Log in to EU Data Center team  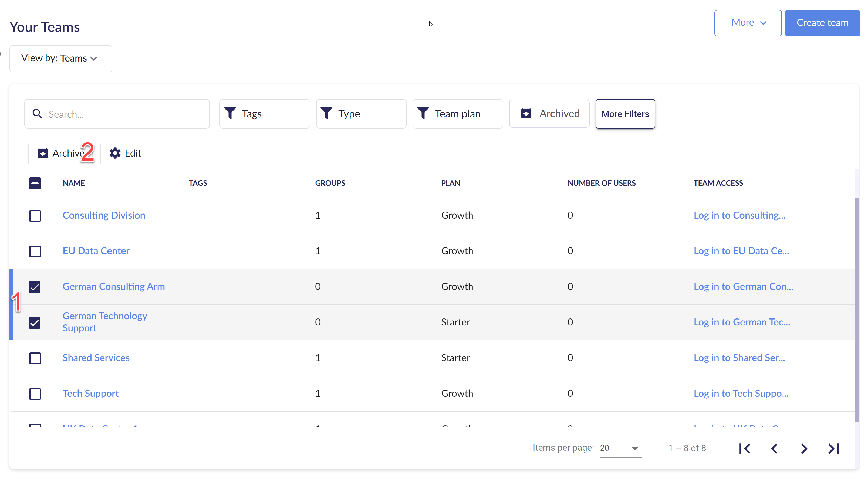(741, 251)
